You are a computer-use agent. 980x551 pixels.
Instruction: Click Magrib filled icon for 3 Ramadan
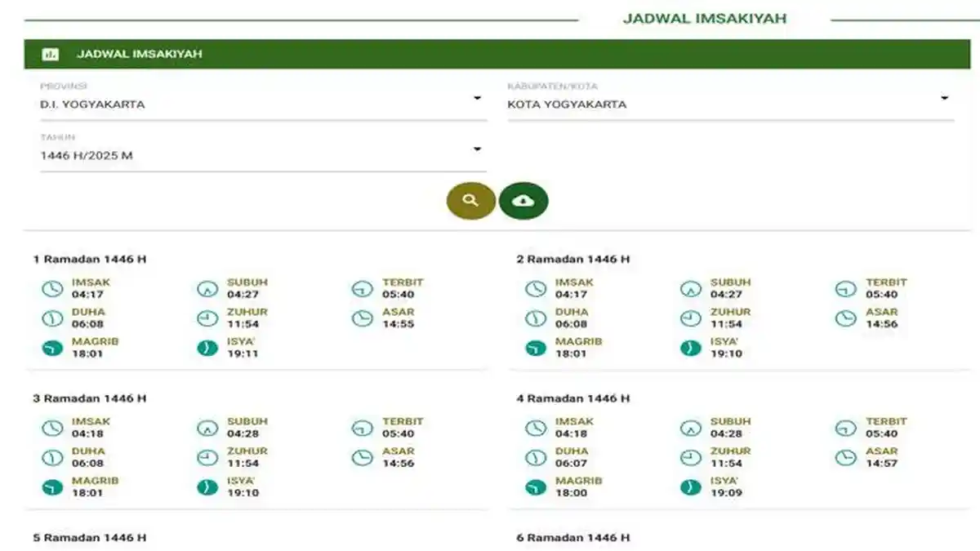click(x=52, y=487)
